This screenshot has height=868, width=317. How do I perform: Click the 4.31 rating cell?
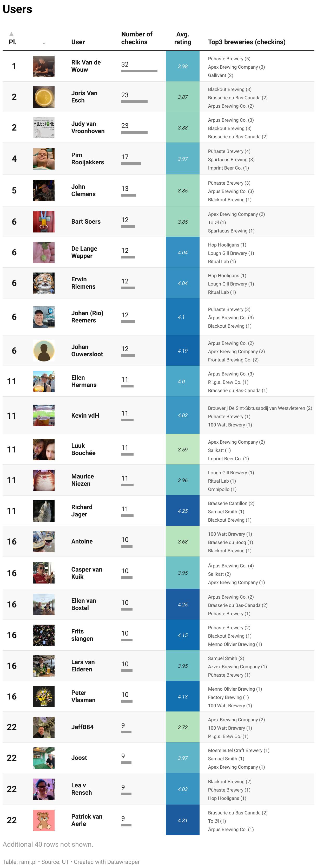pos(183,820)
